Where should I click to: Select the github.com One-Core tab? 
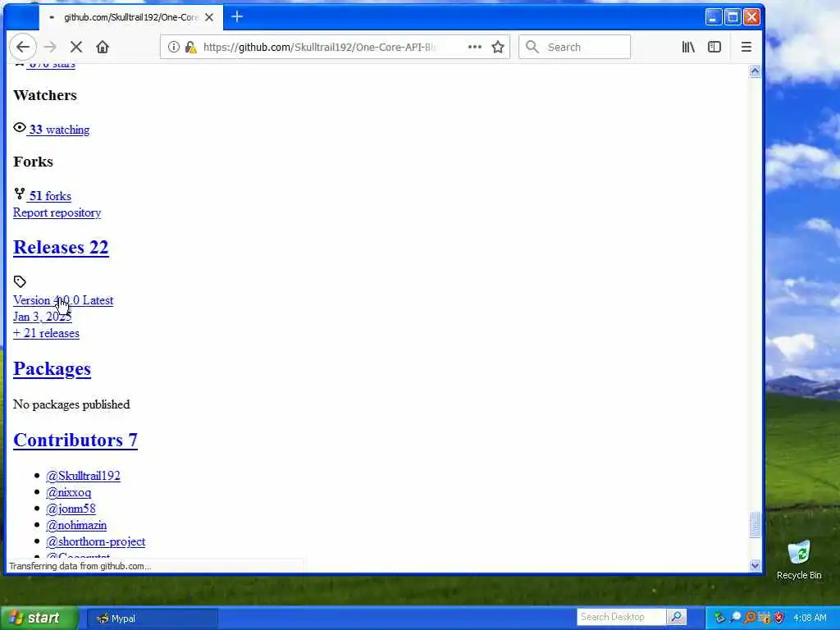pos(130,17)
